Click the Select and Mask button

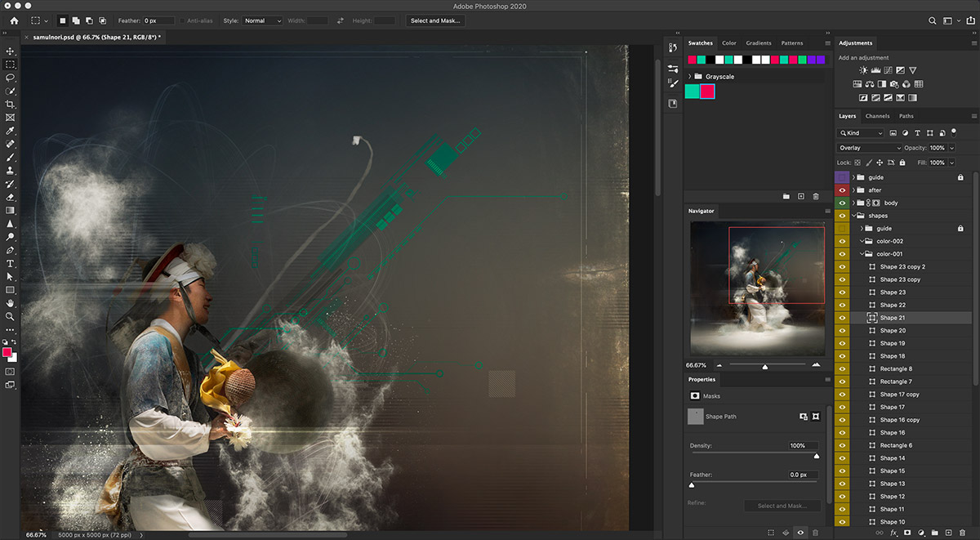(434, 20)
